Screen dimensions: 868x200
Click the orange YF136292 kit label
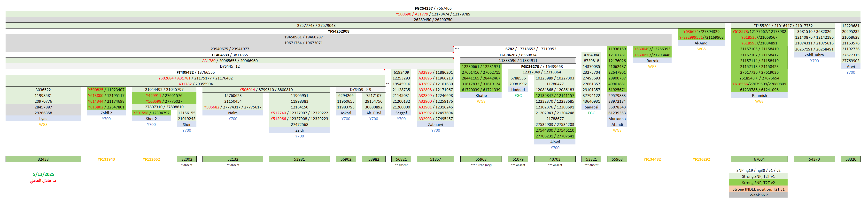click(x=701, y=159)
